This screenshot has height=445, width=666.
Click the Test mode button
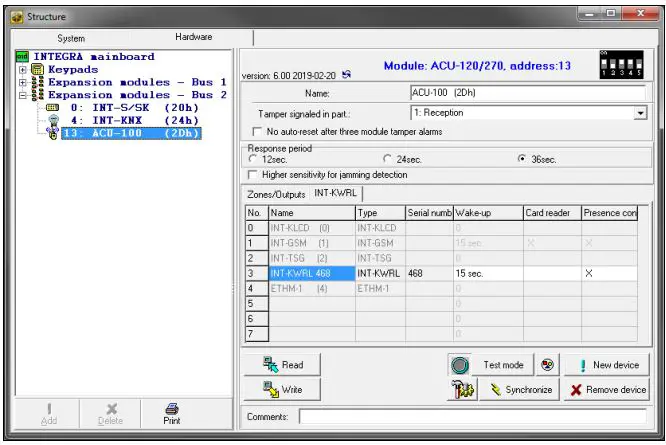pos(503,365)
